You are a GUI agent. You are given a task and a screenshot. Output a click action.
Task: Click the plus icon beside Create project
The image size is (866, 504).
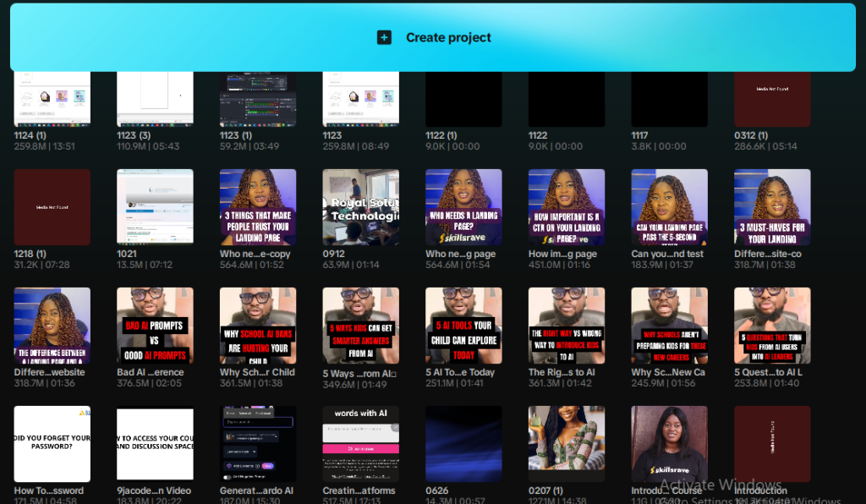(384, 37)
